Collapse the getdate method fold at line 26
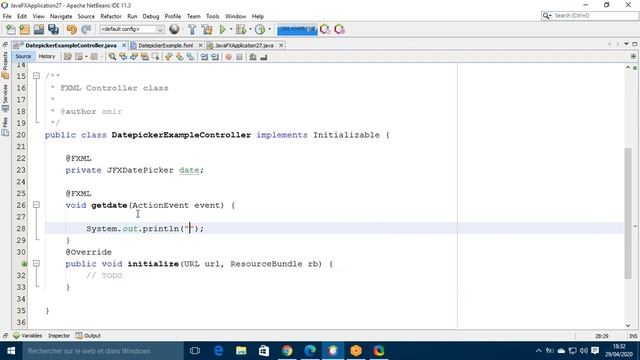640x360 pixels. (x=36, y=205)
